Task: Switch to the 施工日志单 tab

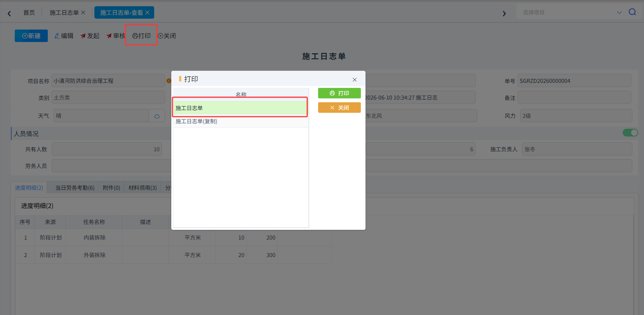Action: (x=64, y=13)
